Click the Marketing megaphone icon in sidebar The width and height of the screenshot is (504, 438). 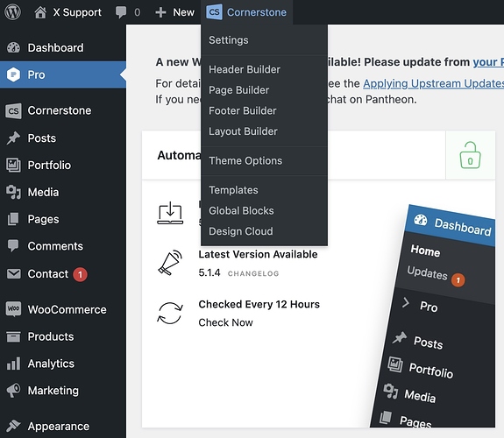13,391
